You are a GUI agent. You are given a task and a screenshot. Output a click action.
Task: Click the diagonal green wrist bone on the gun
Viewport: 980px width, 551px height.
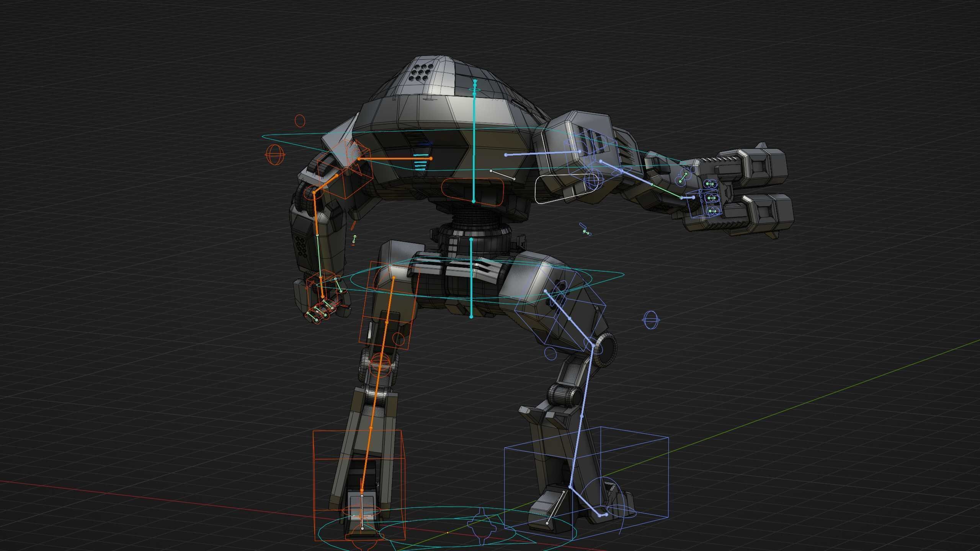pyautogui.click(x=683, y=178)
